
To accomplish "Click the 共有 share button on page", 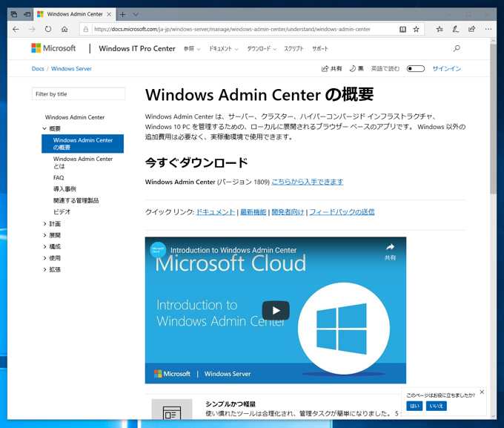I will tap(331, 68).
